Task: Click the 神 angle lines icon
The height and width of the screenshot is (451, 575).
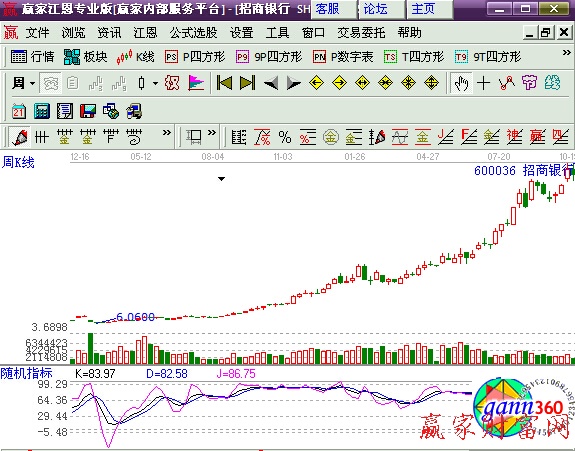Action: point(514,138)
